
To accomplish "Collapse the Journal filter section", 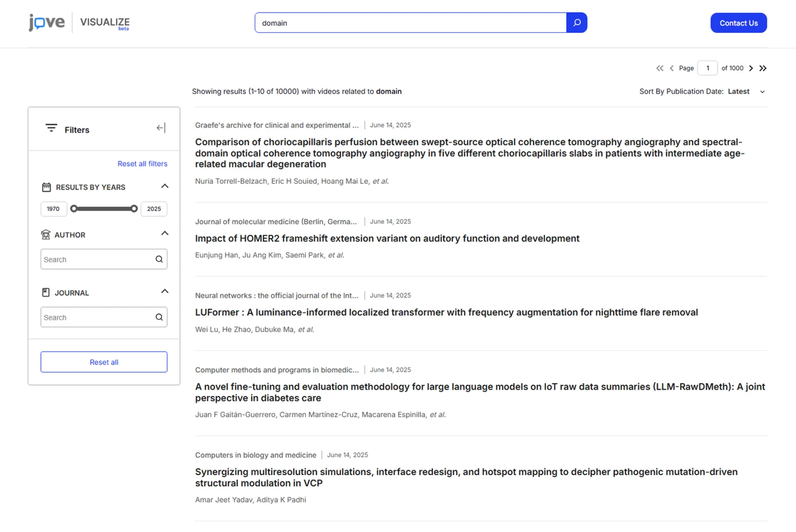I will [165, 292].
